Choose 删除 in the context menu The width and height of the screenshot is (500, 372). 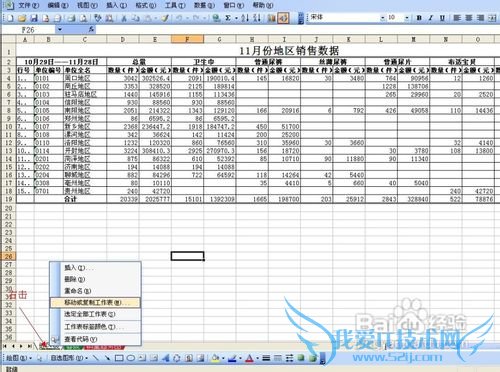coord(95,279)
